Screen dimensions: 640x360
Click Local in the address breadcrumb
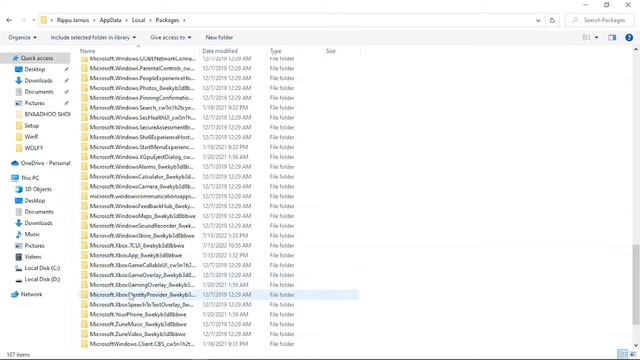138,20
